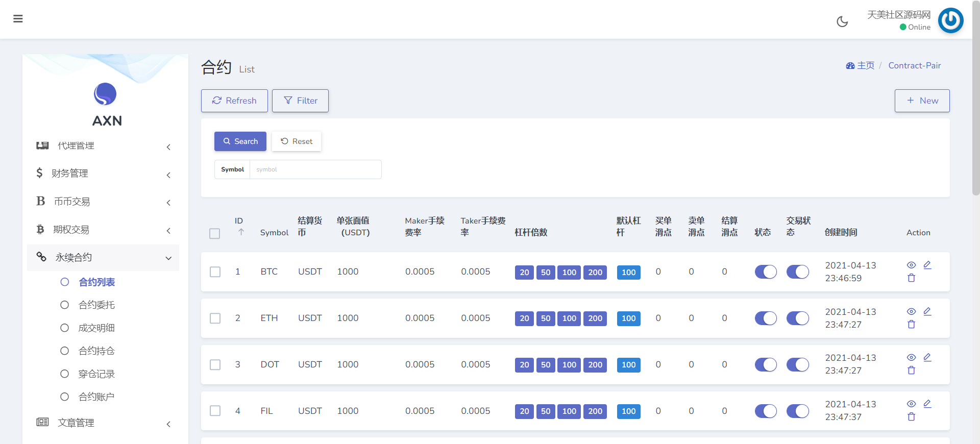Toggle BTC status switch off
980x444 pixels.
pyautogui.click(x=765, y=272)
